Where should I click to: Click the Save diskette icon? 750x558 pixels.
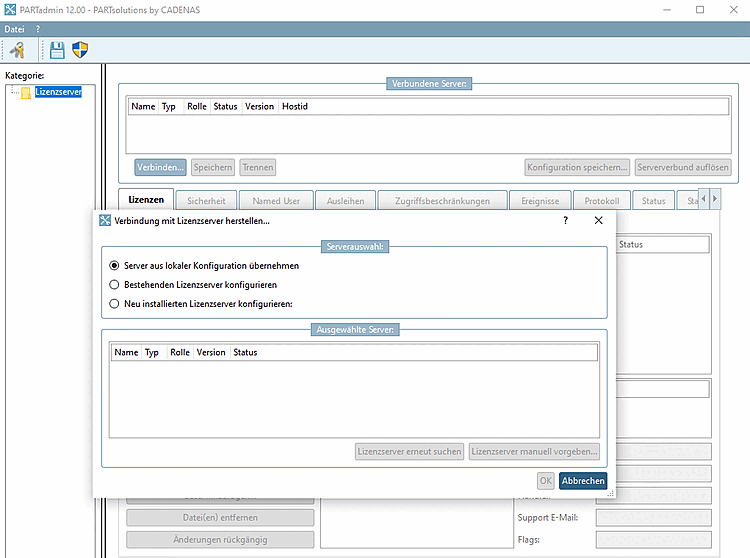pos(57,50)
